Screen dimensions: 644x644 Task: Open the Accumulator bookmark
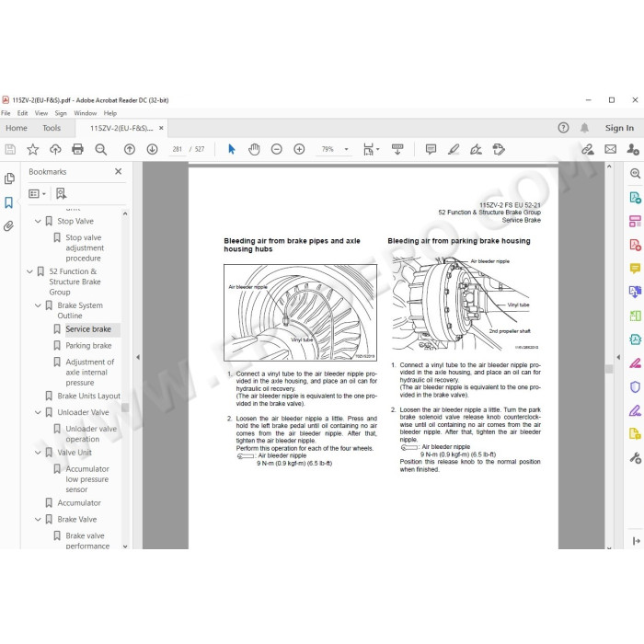79,503
